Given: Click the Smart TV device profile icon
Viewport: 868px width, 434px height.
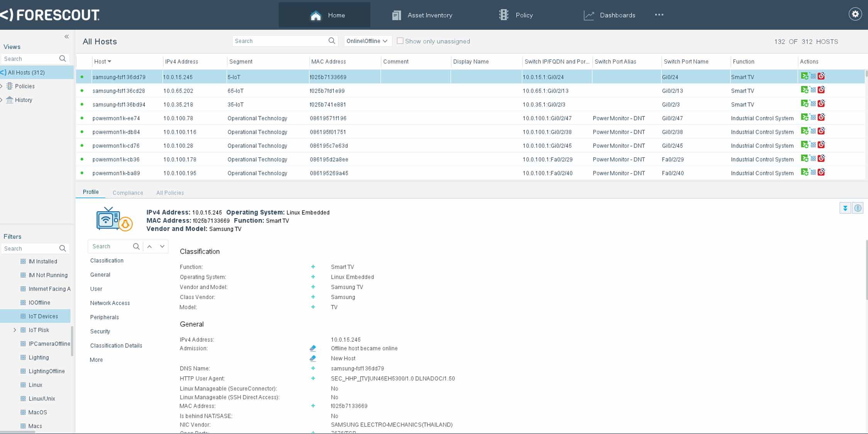Looking at the screenshot, I should point(114,219).
